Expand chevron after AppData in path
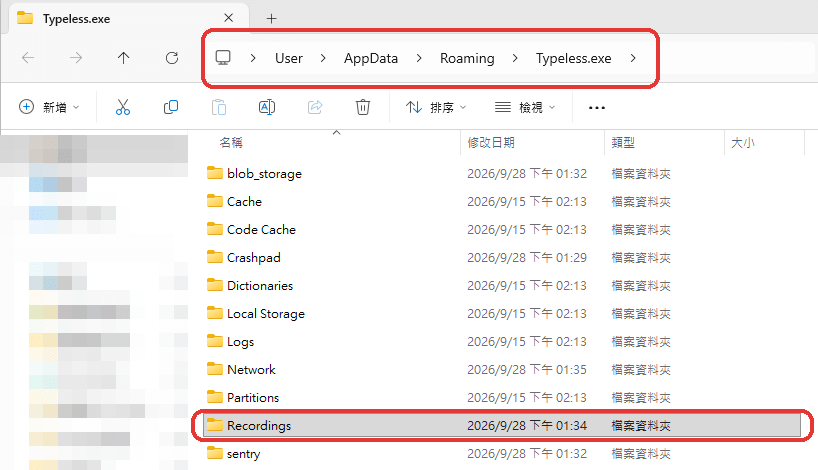 click(x=419, y=58)
